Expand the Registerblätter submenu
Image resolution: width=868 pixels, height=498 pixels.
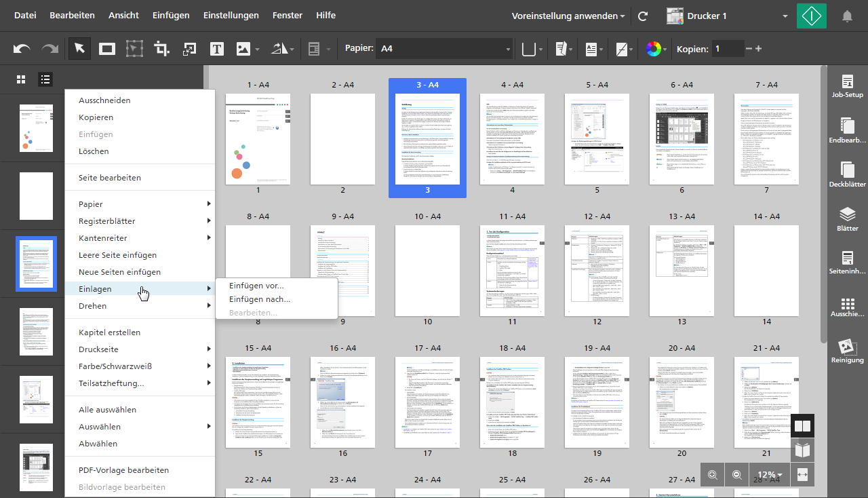pyautogui.click(x=140, y=221)
